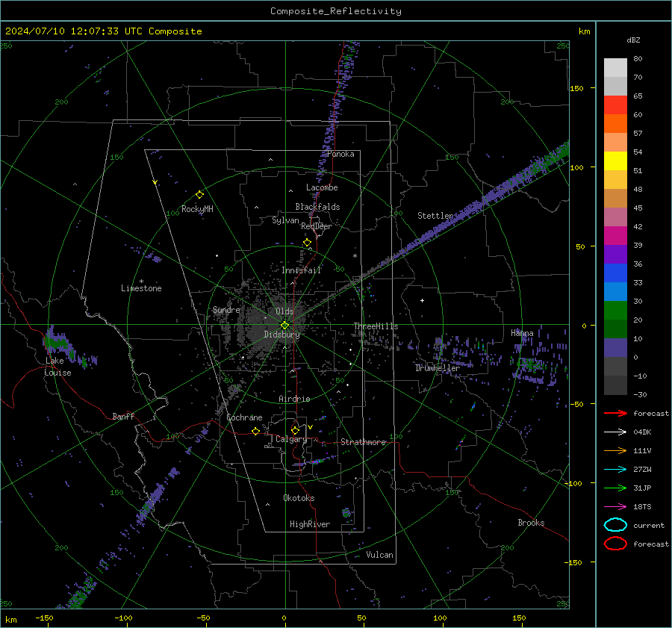Click the 04DK legend text
Image resolution: width=672 pixels, height=628 pixels.
642,432
